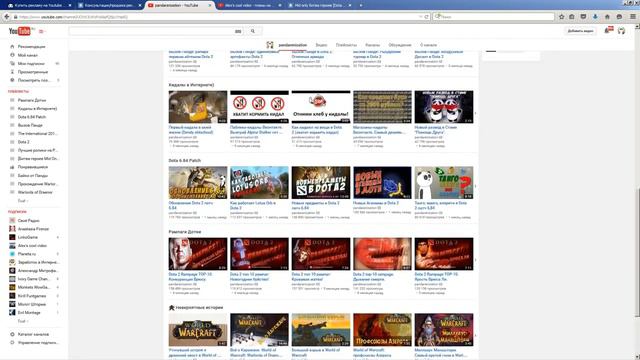Image resolution: width=640 pixels, height=360 pixels.
Task: Open the World of Warcraft logo thumbnail
Action: click(x=198, y=330)
